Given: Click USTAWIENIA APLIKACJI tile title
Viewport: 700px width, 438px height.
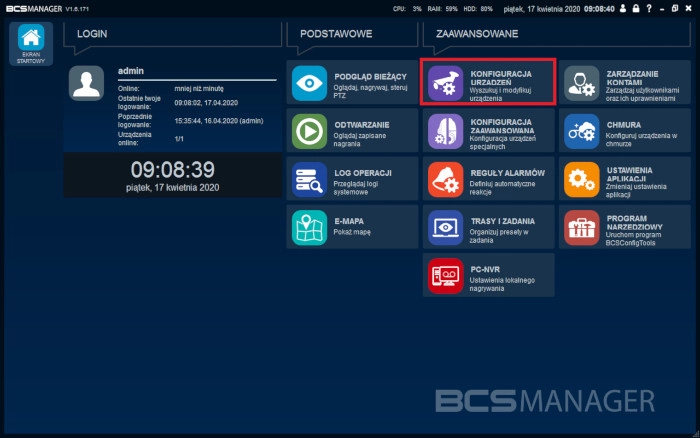Looking at the screenshot, I should click(x=629, y=174).
